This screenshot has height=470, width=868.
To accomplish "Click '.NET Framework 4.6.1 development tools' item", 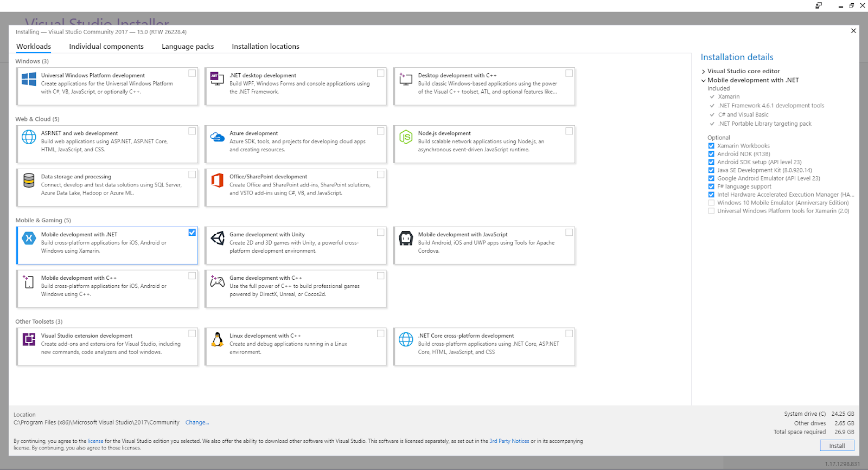I will pyautogui.click(x=771, y=106).
